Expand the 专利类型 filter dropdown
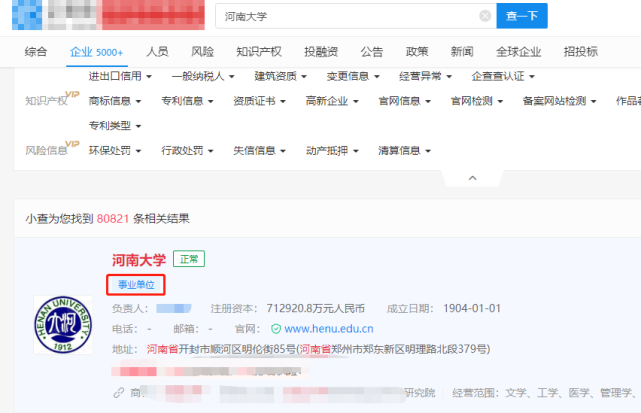 pos(115,126)
